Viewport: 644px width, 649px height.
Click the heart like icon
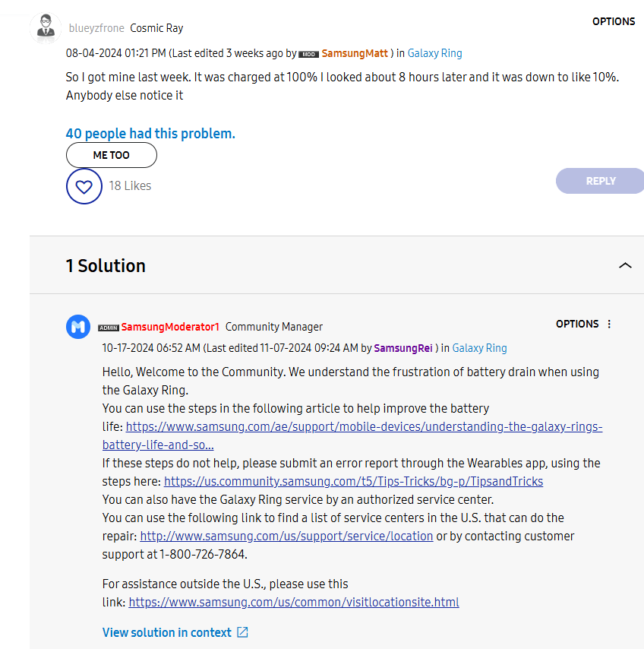[84, 186]
